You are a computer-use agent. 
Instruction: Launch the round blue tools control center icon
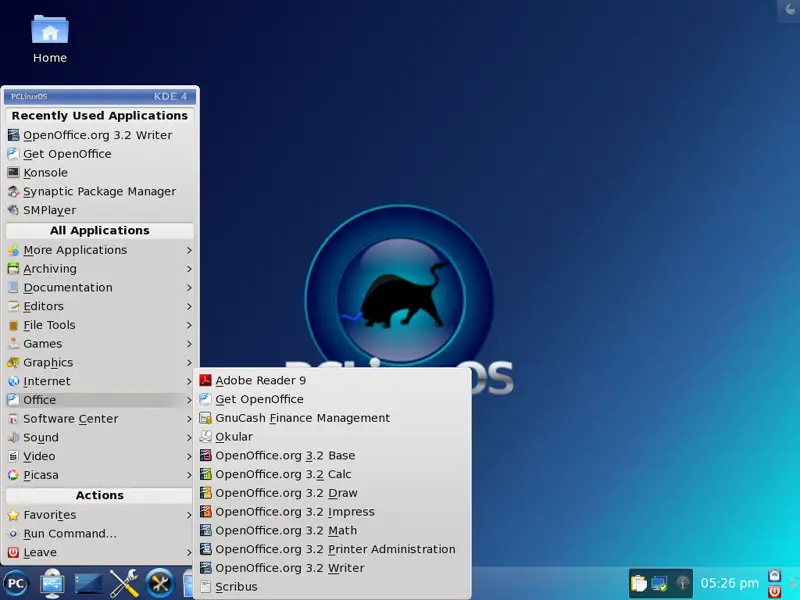tap(160, 583)
